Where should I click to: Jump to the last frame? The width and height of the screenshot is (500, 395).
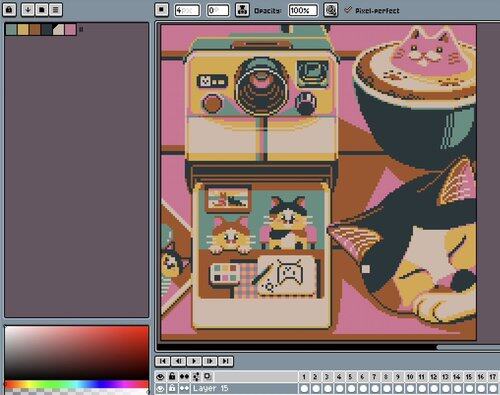(226, 361)
